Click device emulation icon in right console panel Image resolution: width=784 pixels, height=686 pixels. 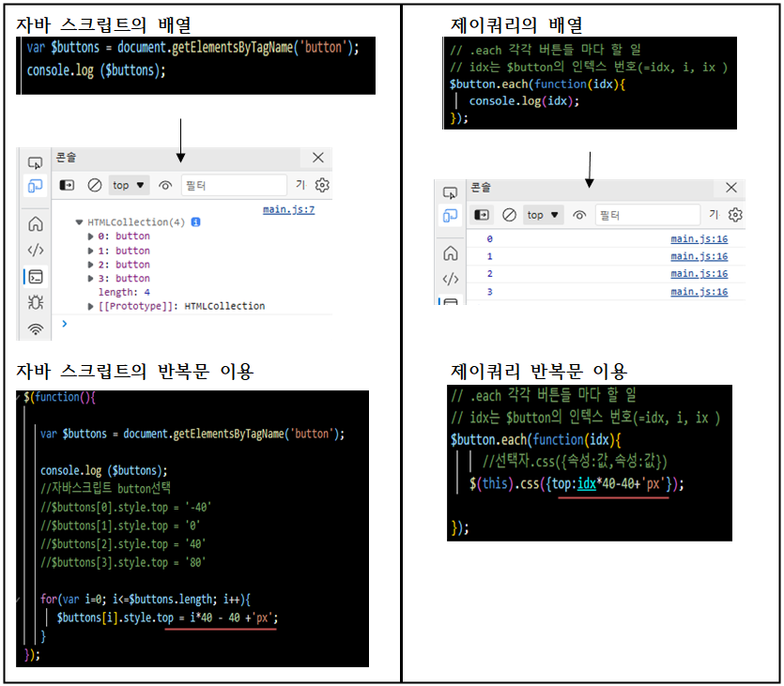point(450,216)
